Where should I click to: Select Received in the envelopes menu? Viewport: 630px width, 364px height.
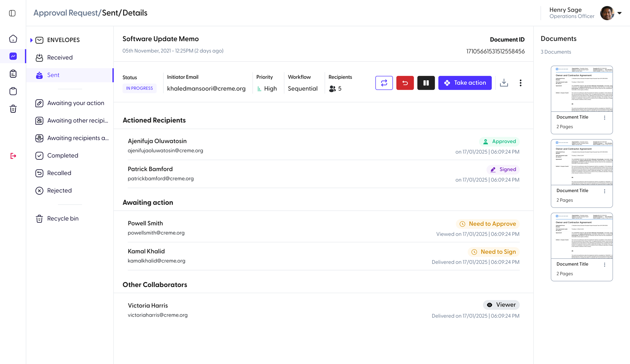pos(59,57)
